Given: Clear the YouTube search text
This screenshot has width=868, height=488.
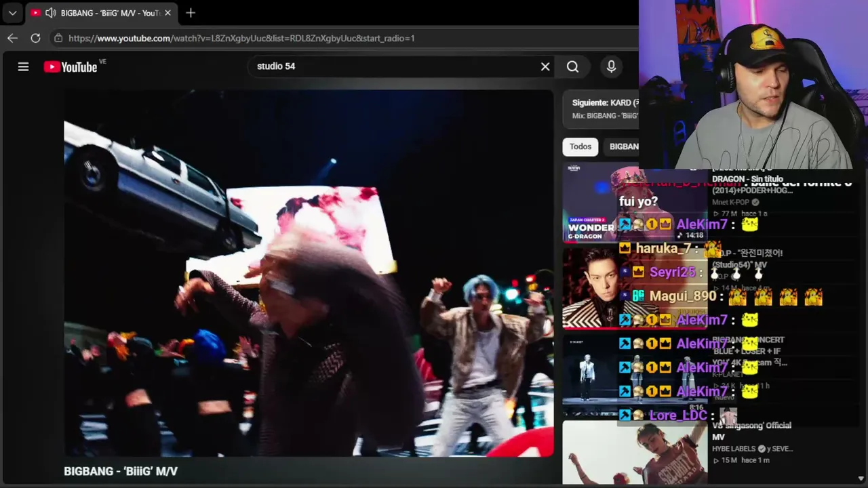Looking at the screenshot, I should pyautogui.click(x=545, y=66).
